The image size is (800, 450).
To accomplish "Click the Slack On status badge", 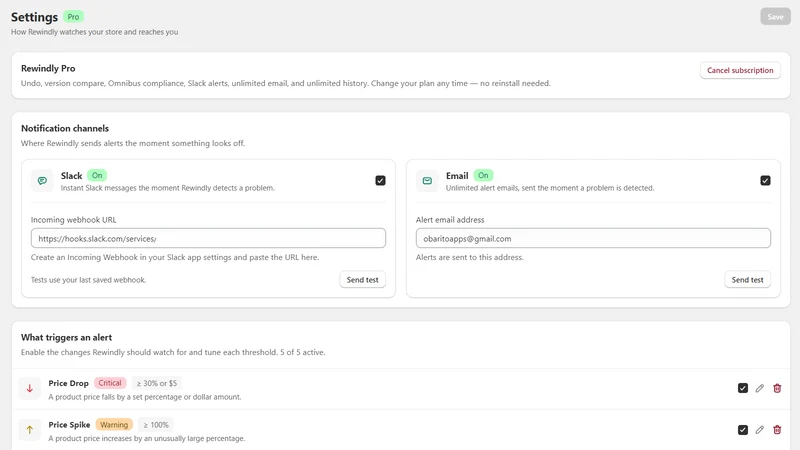I will coord(97,176).
